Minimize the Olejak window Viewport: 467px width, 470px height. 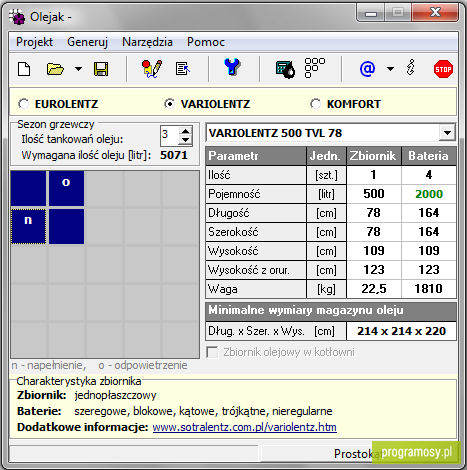371,13
